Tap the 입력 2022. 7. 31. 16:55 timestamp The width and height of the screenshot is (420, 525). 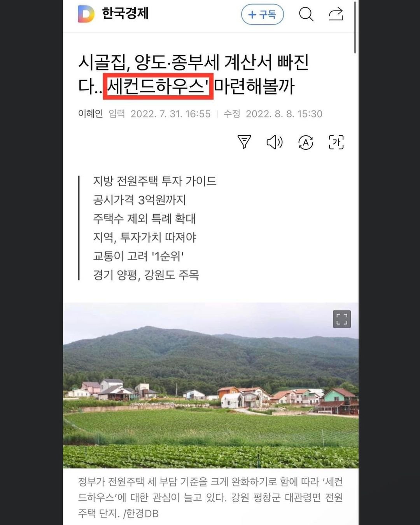click(159, 114)
